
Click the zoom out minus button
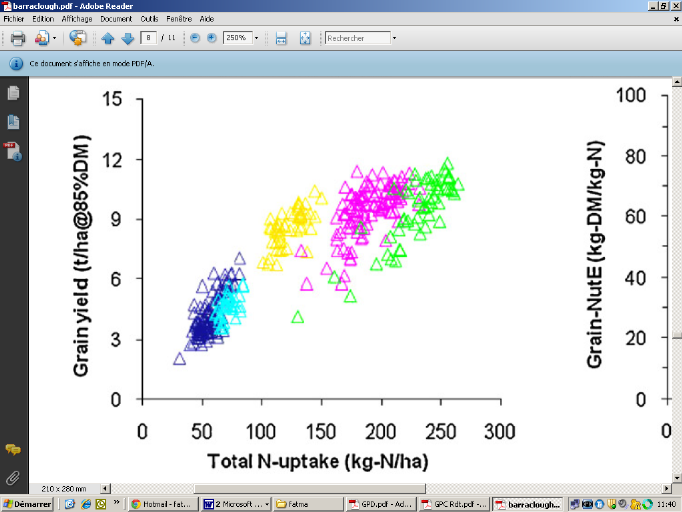click(195, 38)
